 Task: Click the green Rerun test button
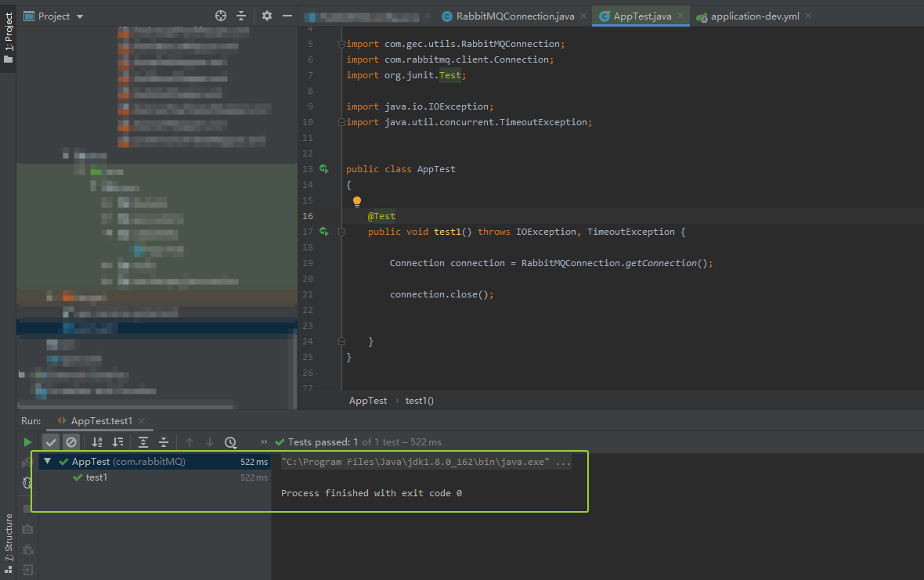[x=28, y=442]
